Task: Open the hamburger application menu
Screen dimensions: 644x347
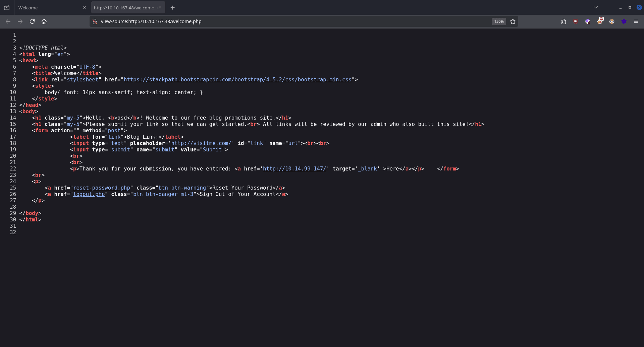Action: (636, 21)
